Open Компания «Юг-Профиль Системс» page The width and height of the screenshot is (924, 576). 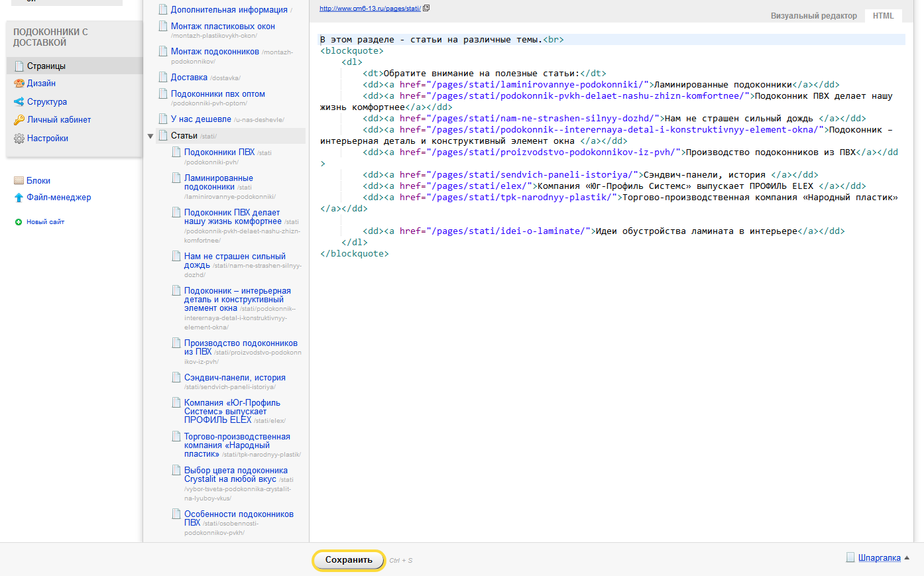[x=232, y=411]
